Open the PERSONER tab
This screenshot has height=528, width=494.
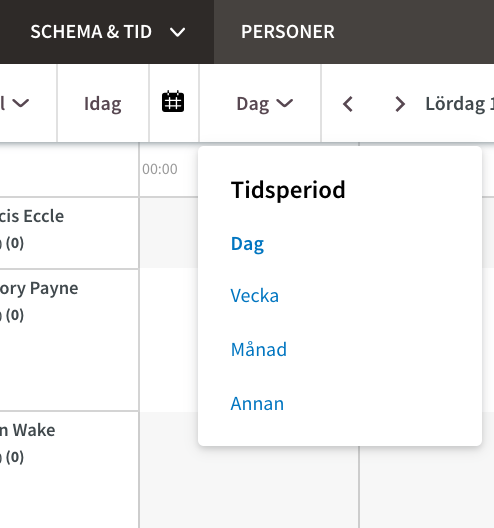click(x=288, y=32)
